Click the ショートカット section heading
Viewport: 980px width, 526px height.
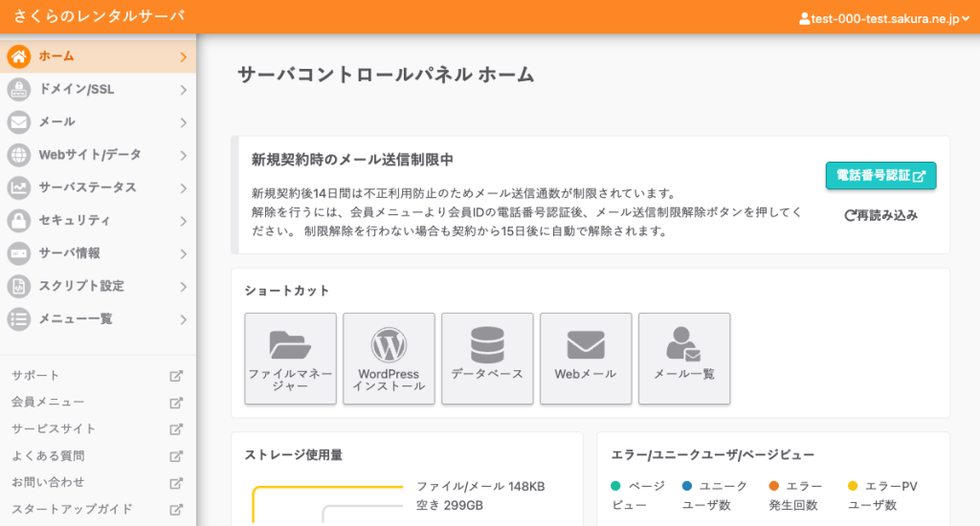coord(286,291)
